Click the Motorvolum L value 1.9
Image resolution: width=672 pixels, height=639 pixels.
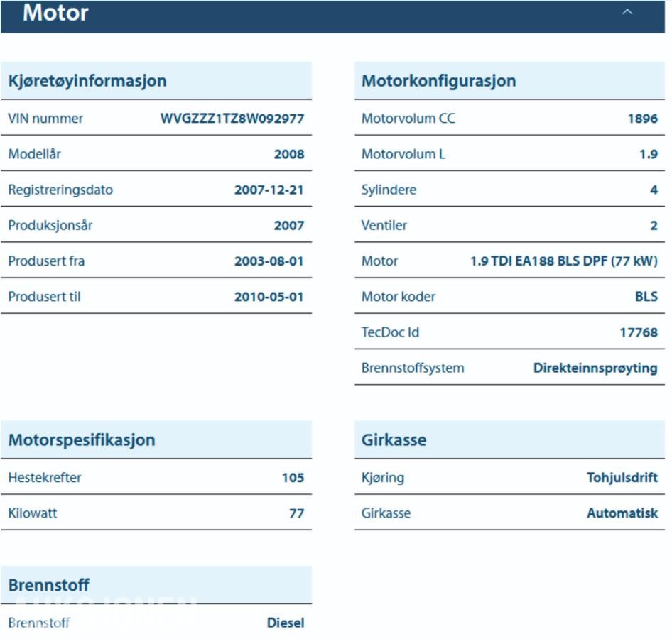click(649, 154)
